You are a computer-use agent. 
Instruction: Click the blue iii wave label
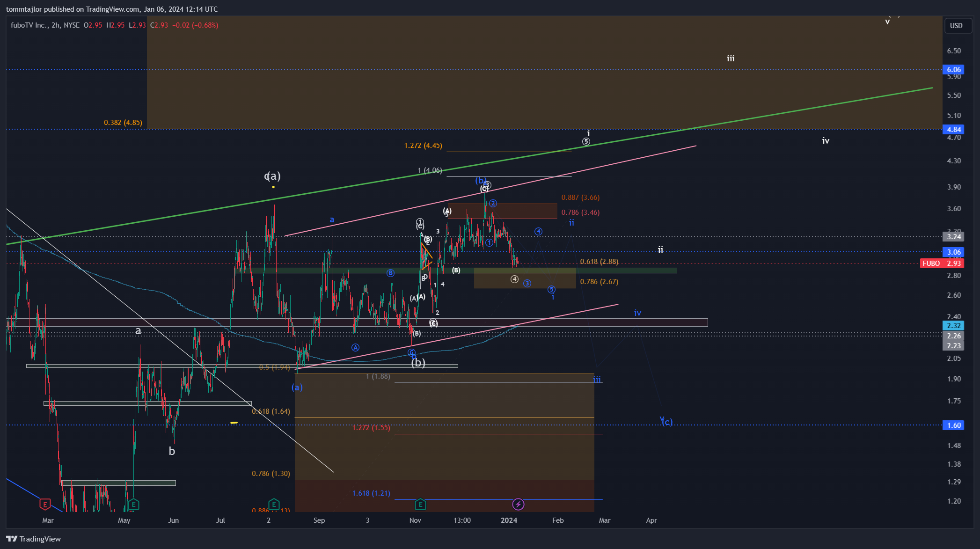pyautogui.click(x=597, y=380)
